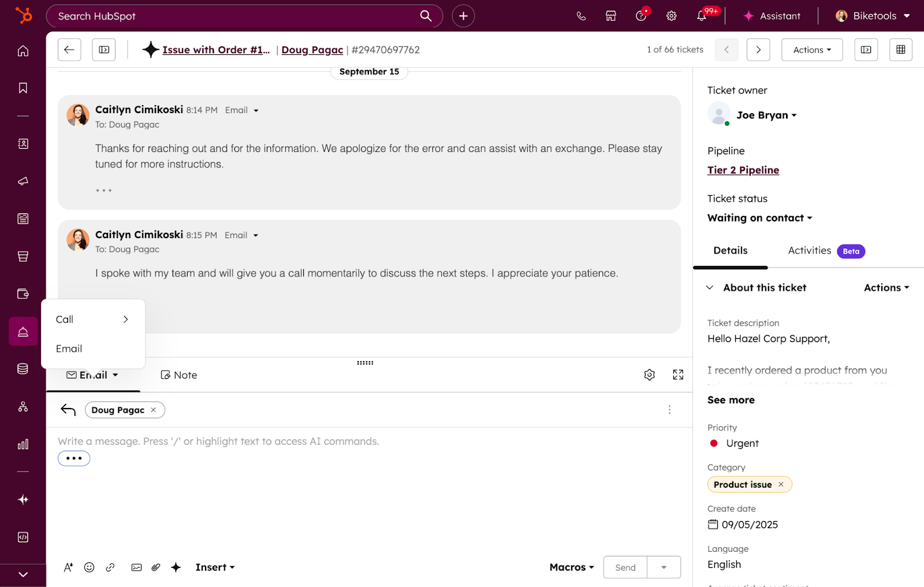924x587 pixels.
Task: Open notifications via the bell icon
Action: 701,16
